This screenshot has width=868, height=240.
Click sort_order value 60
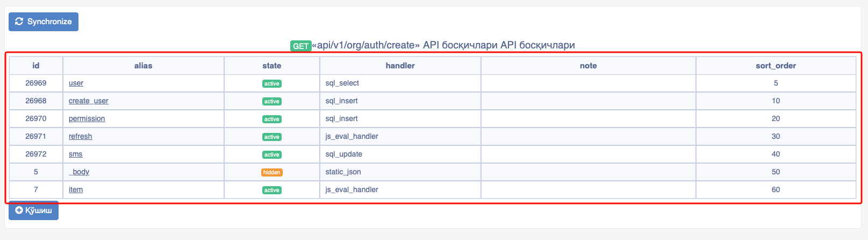(776, 189)
